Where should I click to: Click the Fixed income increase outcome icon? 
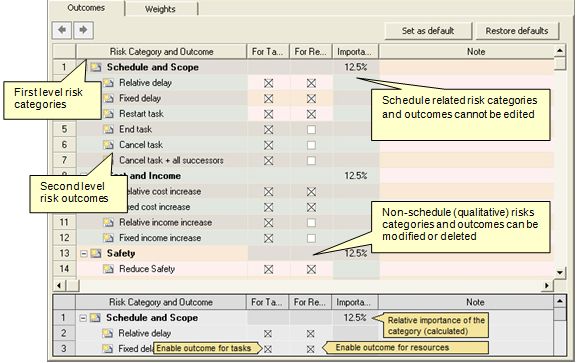pos(108,238)
